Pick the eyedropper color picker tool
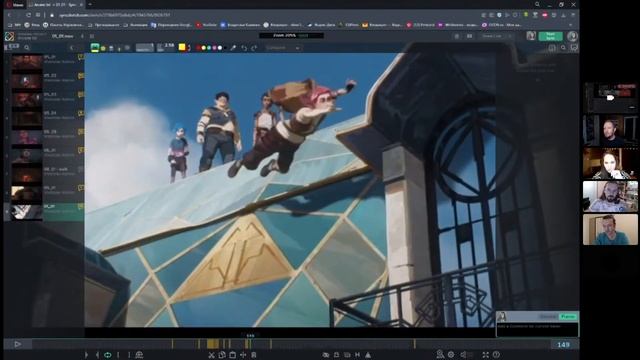Viewport: 640px width, 360px height. (233, 48)
